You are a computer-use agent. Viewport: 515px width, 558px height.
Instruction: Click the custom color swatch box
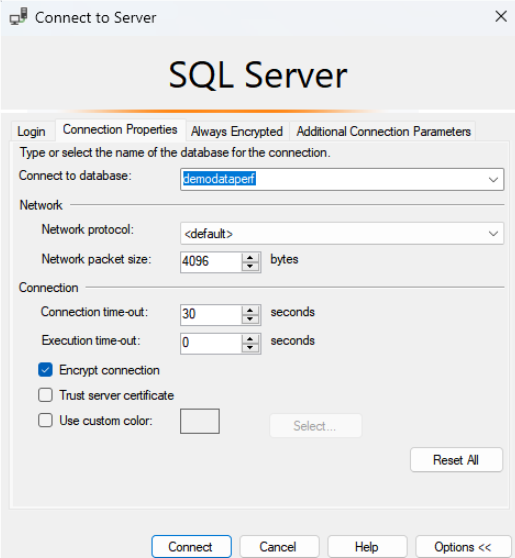click(200, 421)
